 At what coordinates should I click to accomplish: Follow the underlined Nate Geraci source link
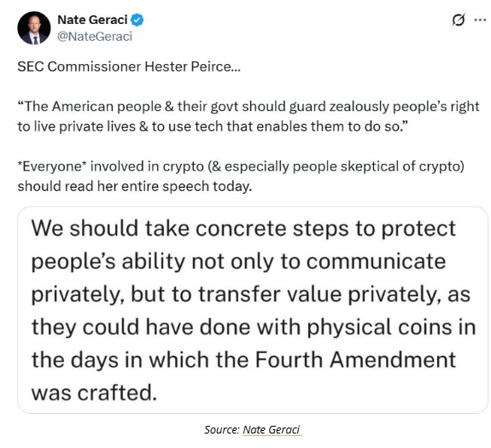tap(272, 430)
